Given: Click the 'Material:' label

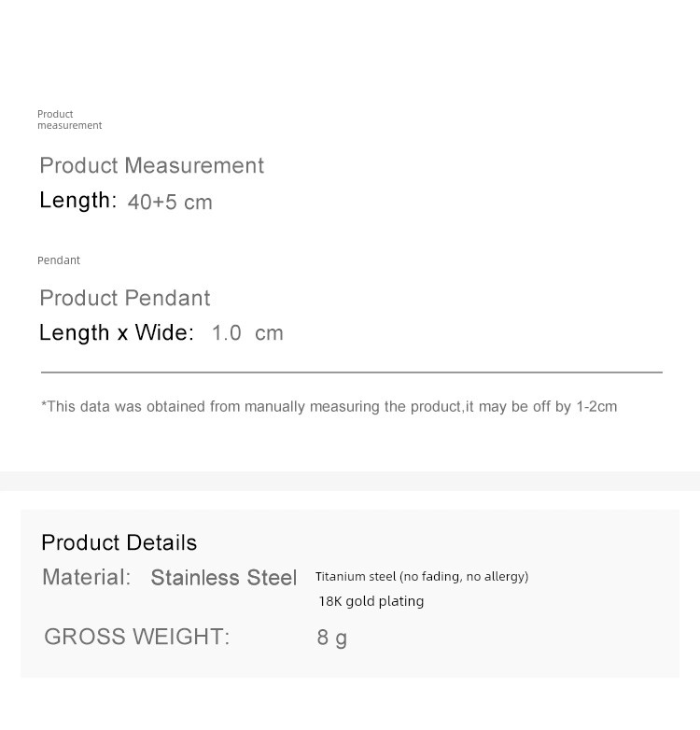Looking at the screenshot, I should point(87,577).
